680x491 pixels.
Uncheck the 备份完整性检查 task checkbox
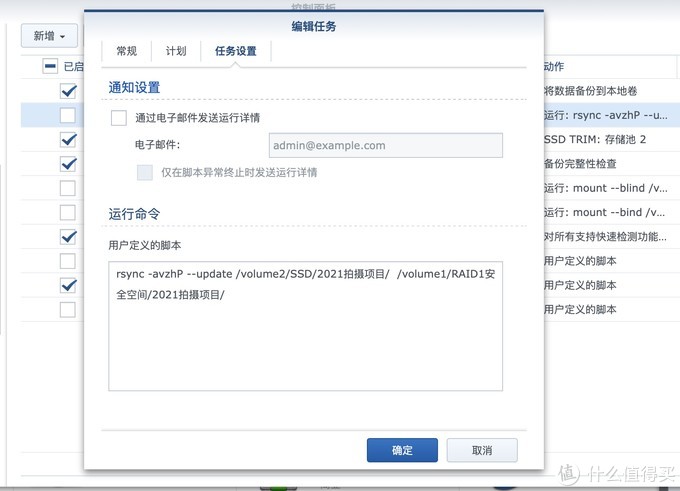click(68, 164)
